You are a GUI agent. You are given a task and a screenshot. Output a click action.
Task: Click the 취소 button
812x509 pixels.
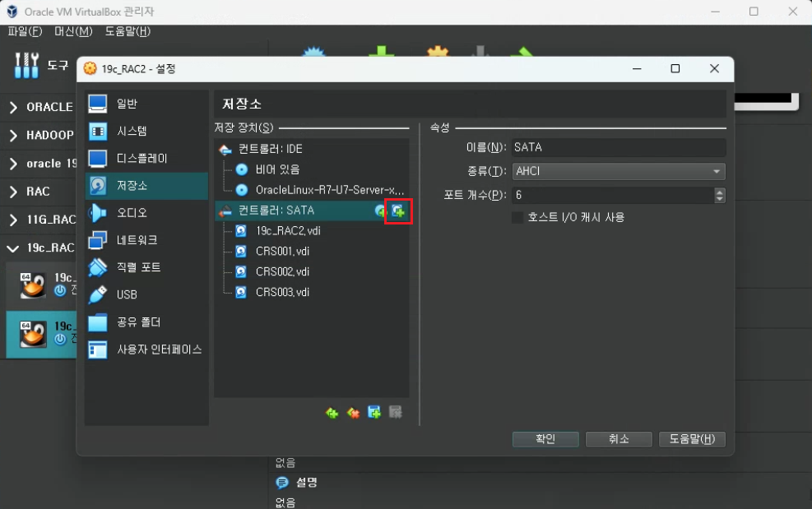point(619,439)
